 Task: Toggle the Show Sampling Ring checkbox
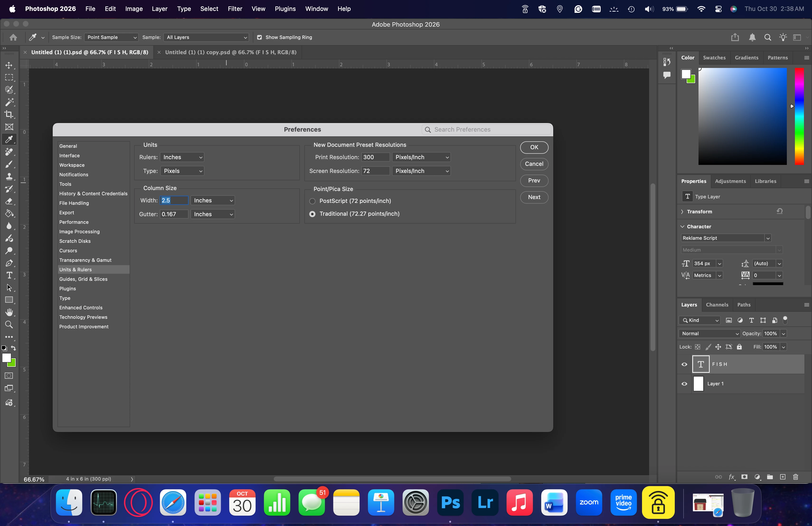[x=259, y=38]
